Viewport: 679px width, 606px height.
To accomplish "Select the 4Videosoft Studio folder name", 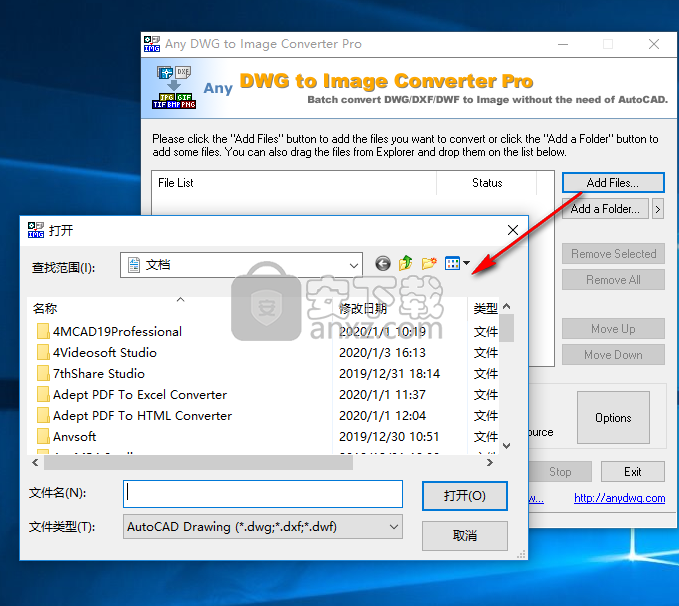I will click(105, 353).
